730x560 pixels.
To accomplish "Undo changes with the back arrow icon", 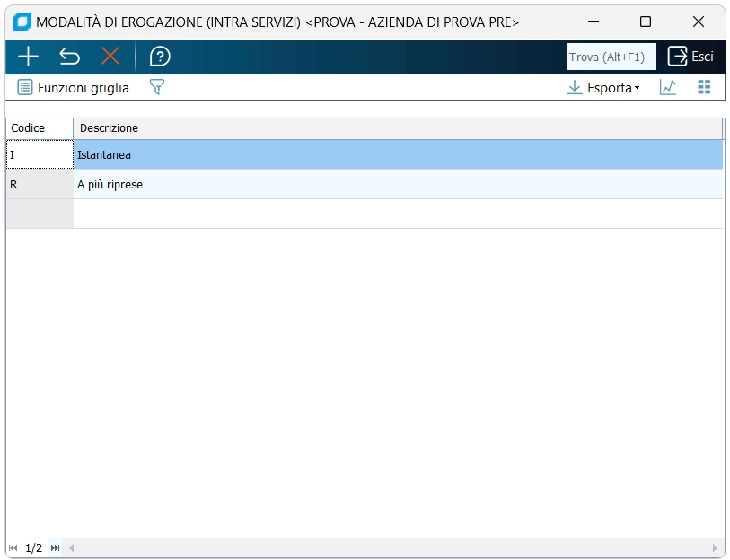I will [x=69, y=57].
